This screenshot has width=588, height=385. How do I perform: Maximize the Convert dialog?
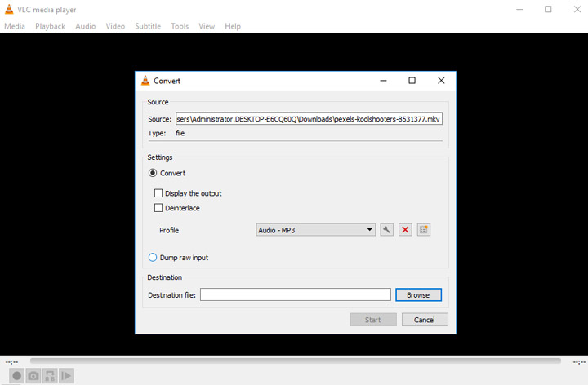pyautogui.click(x=412, y=81)
